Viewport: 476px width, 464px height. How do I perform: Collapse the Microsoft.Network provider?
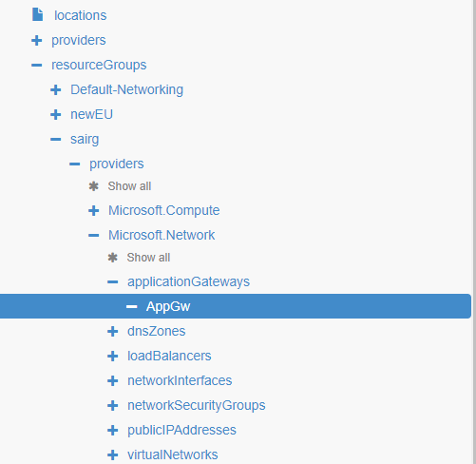pyautogui.click(x=94, y=235)
